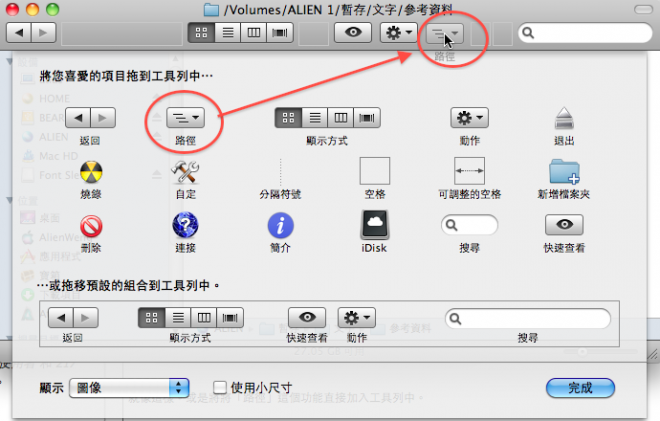This screenshot has height=421, width=660.
Task: Expand the 動作 gear dropdown in palette
Action: tap(469, 118)
